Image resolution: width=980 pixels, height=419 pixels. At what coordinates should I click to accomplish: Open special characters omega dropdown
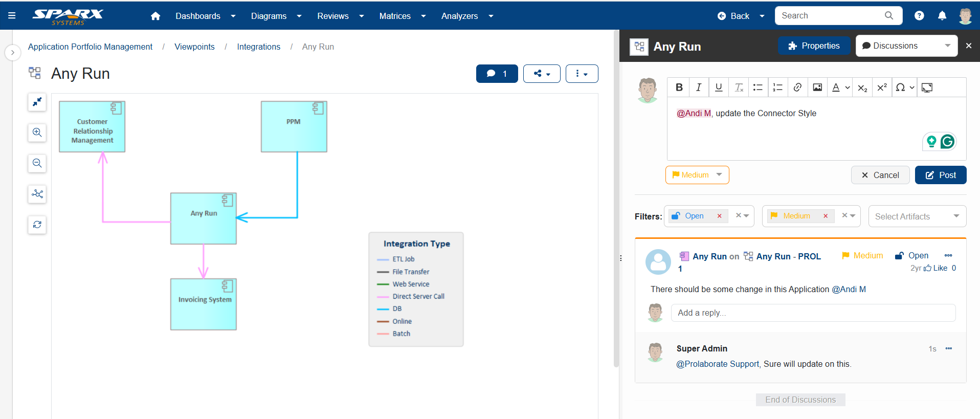point(905,87)
